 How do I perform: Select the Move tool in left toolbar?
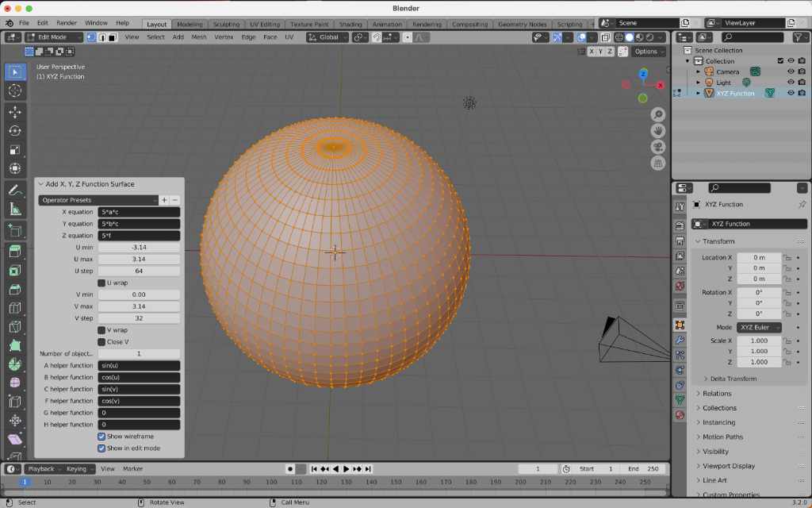tap(15, 112)
